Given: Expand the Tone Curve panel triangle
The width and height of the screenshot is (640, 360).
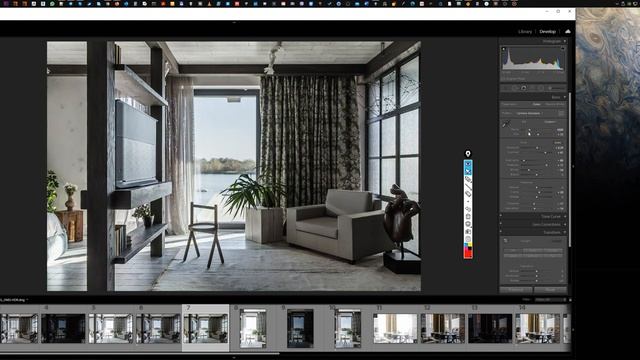Looking at the screenshot, I should coord(565,216).
